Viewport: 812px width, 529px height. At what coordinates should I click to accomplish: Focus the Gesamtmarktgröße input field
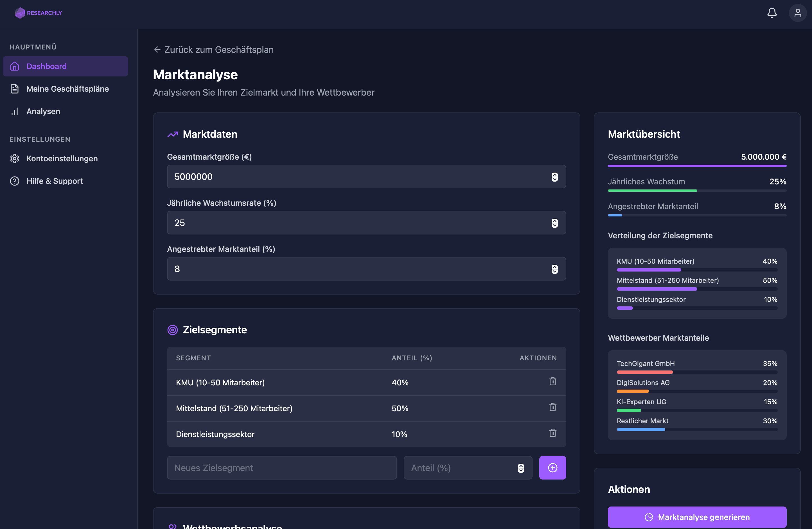pyautogui.click(x=366, y=177)
